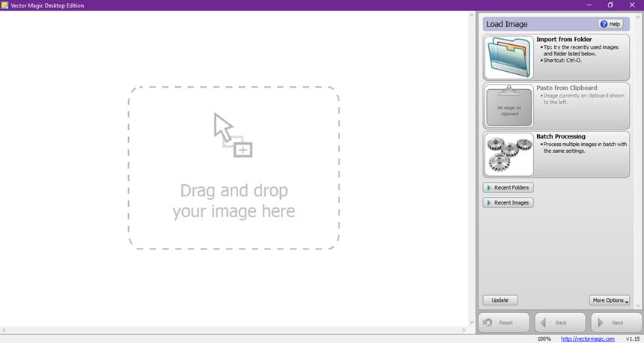
Task: Click the cursor-plus icon in the drop zone
Action: tap(233, 135)
